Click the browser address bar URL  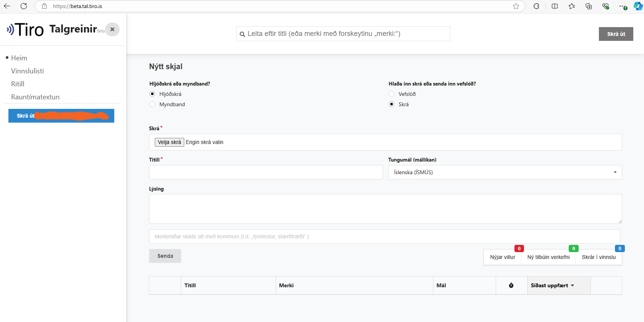coord(78,6)
